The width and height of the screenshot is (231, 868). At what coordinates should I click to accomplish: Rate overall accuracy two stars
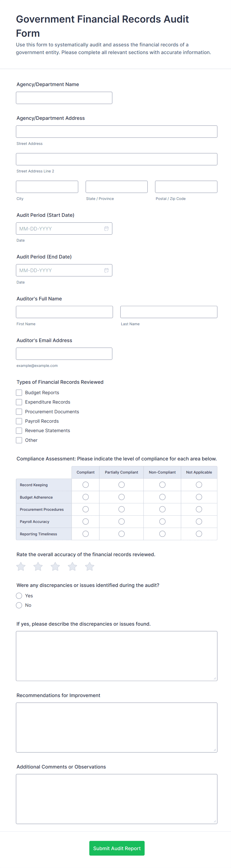38,566
